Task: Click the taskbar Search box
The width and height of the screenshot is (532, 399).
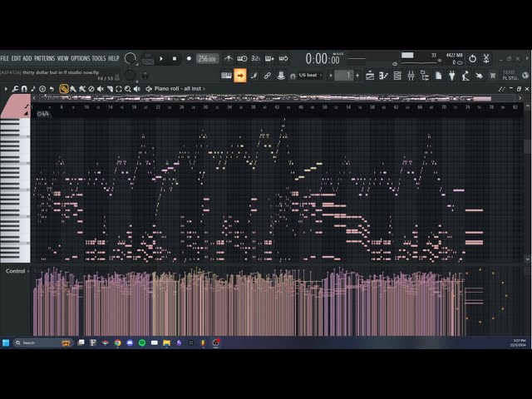Action: pyautogui.click(x=42, y=342)
